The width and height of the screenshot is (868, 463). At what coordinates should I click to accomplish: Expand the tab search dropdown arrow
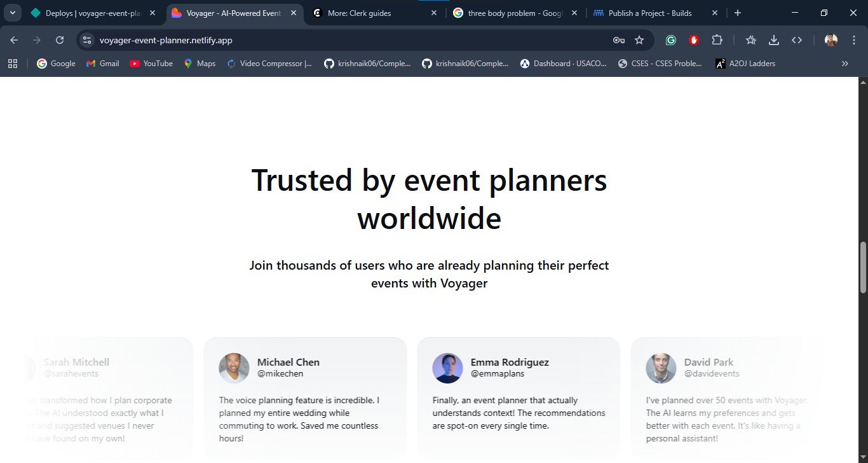click(x=12, y=13)
